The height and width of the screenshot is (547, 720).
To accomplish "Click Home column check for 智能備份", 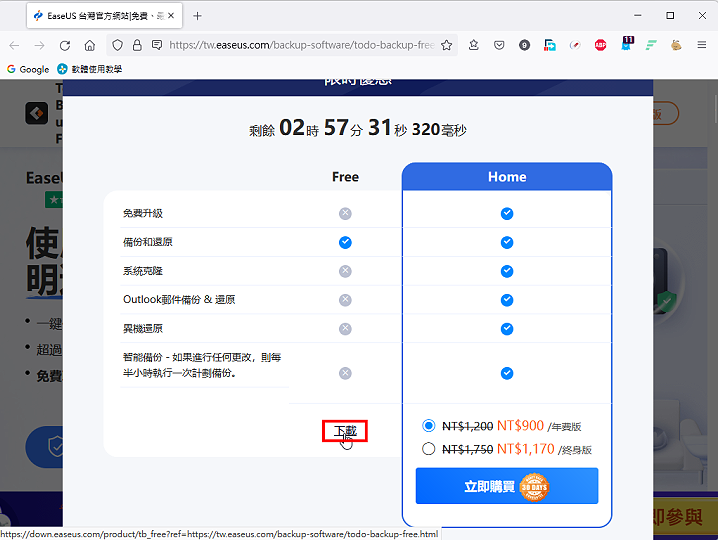I will [x=507, y=373].
